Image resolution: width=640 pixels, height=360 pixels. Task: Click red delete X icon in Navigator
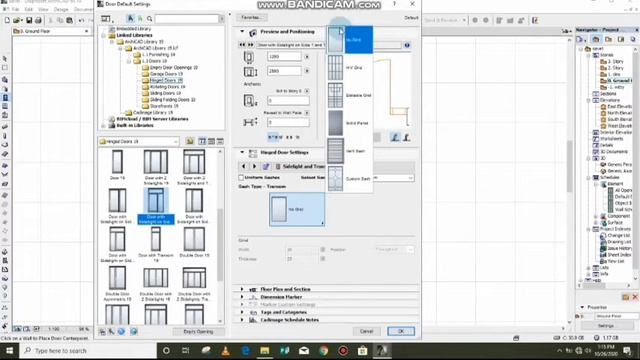635,297
